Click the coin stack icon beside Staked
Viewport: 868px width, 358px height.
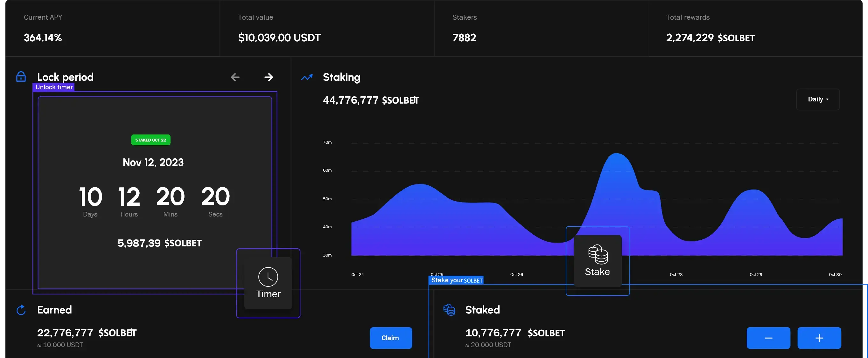[x=449, y=310]
